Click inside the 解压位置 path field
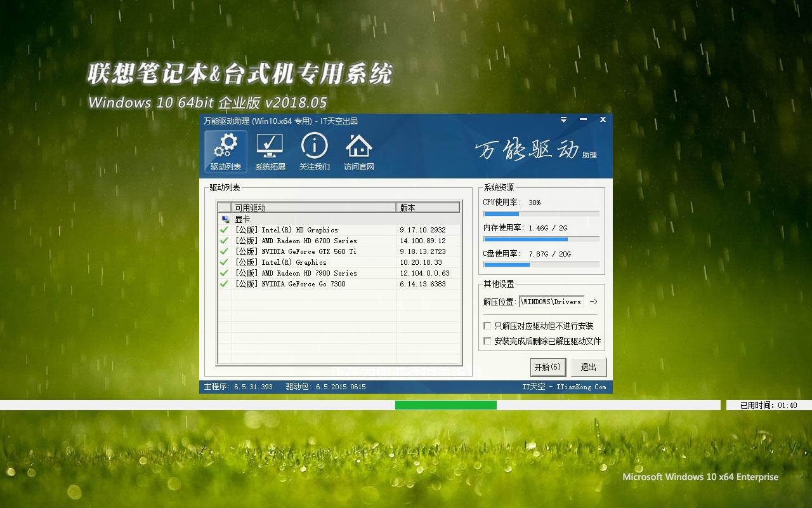 (552, 301)
